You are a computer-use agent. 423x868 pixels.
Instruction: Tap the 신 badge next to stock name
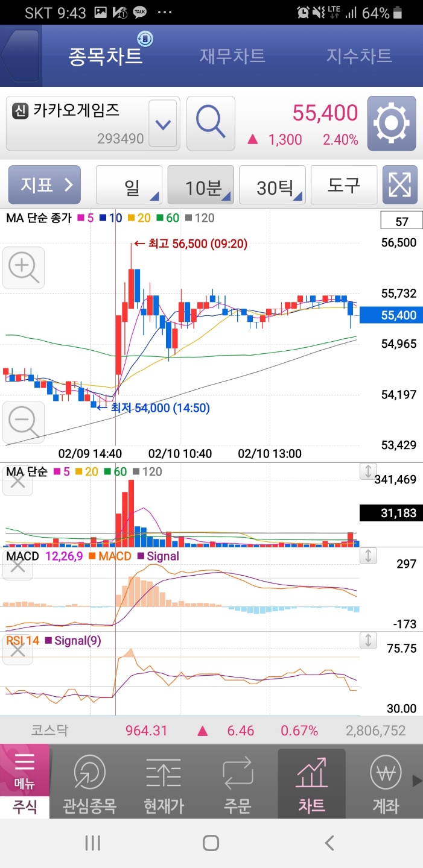click(21, 111)
